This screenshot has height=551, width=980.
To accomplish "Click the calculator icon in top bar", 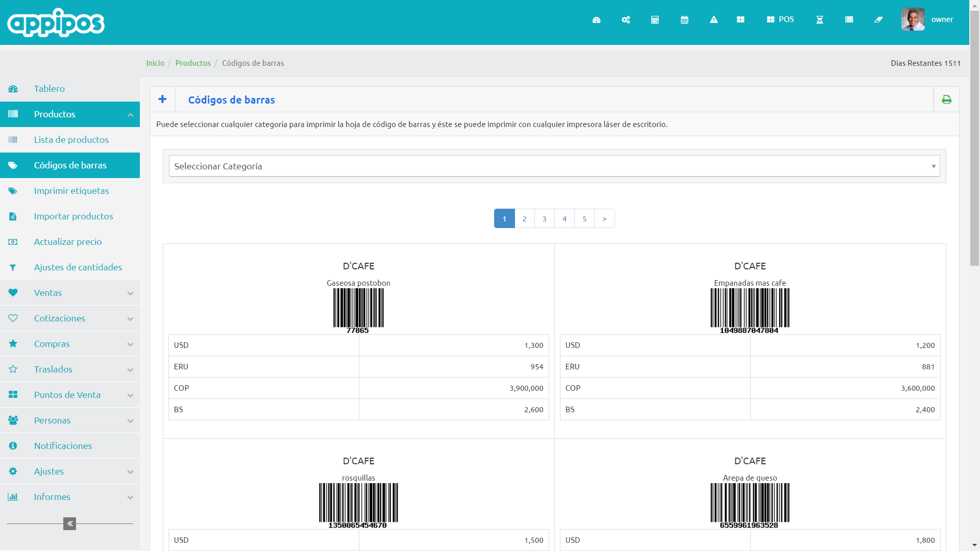I will [x=655, y=20].
